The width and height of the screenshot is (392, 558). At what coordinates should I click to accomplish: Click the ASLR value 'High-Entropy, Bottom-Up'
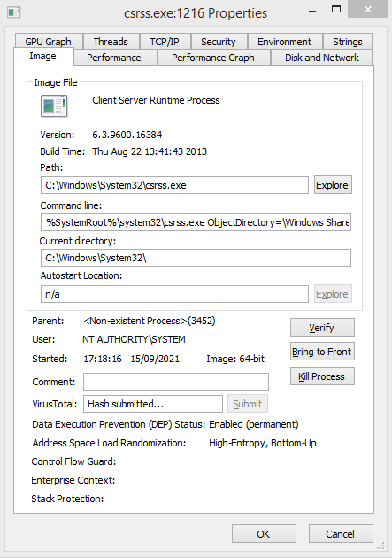tap(263, 444)
